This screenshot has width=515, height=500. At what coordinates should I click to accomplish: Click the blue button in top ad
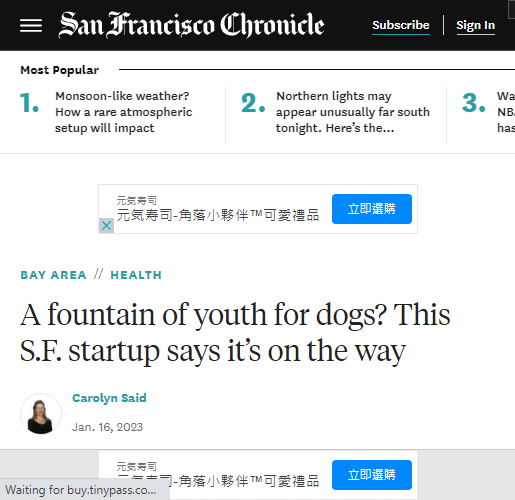(372, 209)
